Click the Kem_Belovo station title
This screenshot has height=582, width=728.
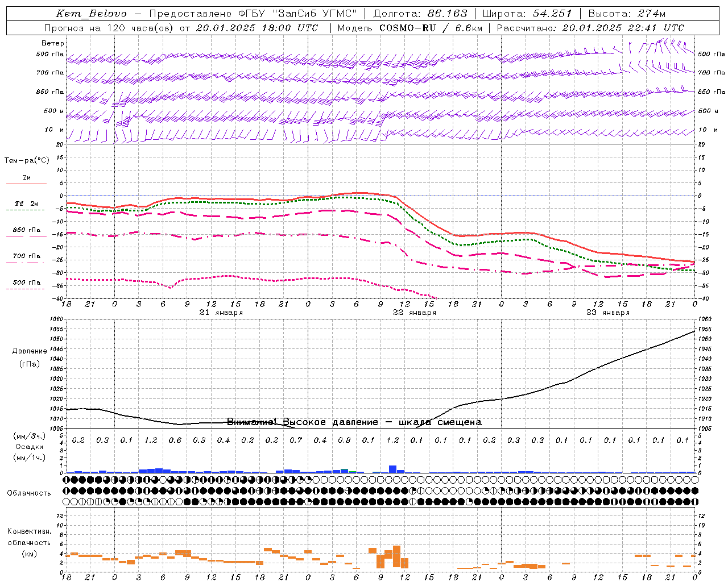(x=92, y=14)
